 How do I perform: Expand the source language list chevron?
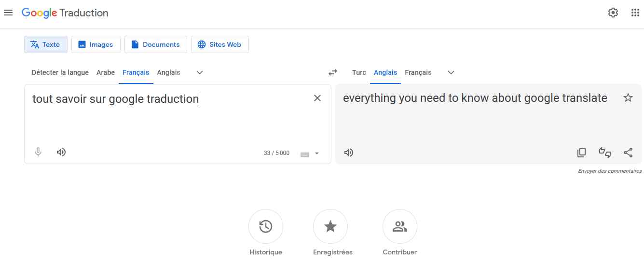tap(200, 72)
